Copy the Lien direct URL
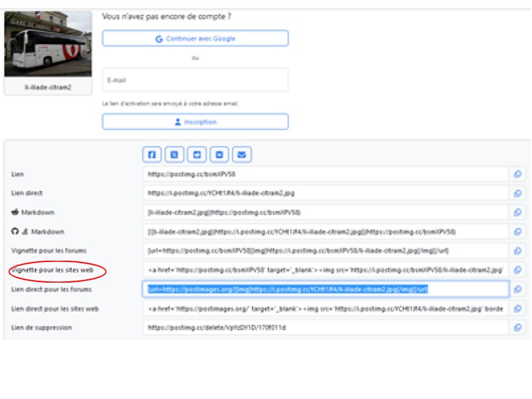 [517, 193]
